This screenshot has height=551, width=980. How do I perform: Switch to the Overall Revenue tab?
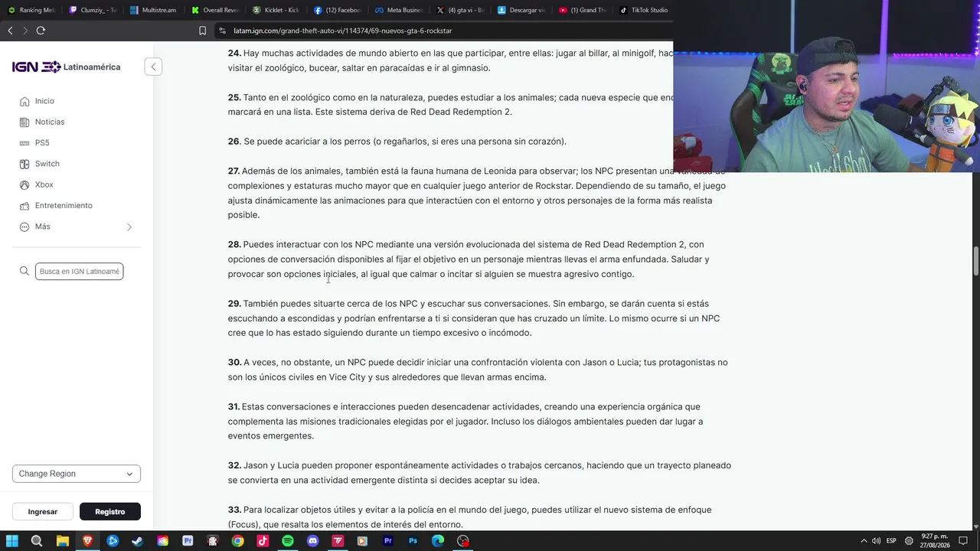pos(215,10)
